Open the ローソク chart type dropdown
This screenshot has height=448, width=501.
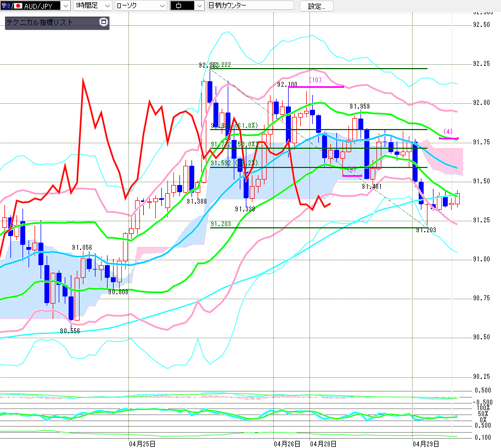(140, 5)
